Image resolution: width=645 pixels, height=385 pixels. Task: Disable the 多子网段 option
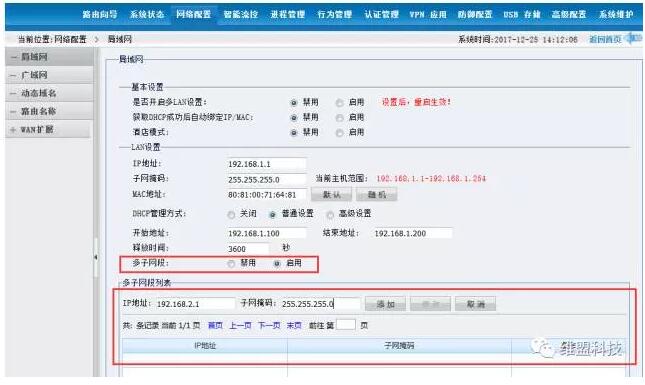[231, 264]
